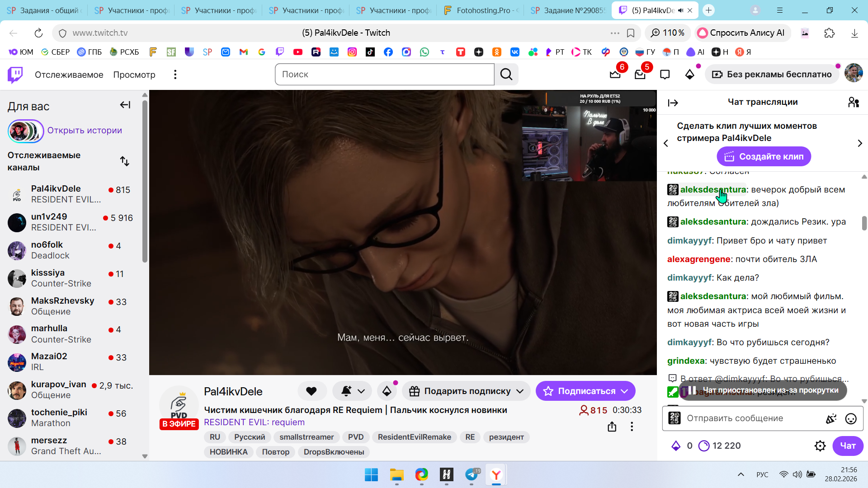The image size is (868, 488).
Task: Click the search magnifier button
Action: (x=506, y=75)
